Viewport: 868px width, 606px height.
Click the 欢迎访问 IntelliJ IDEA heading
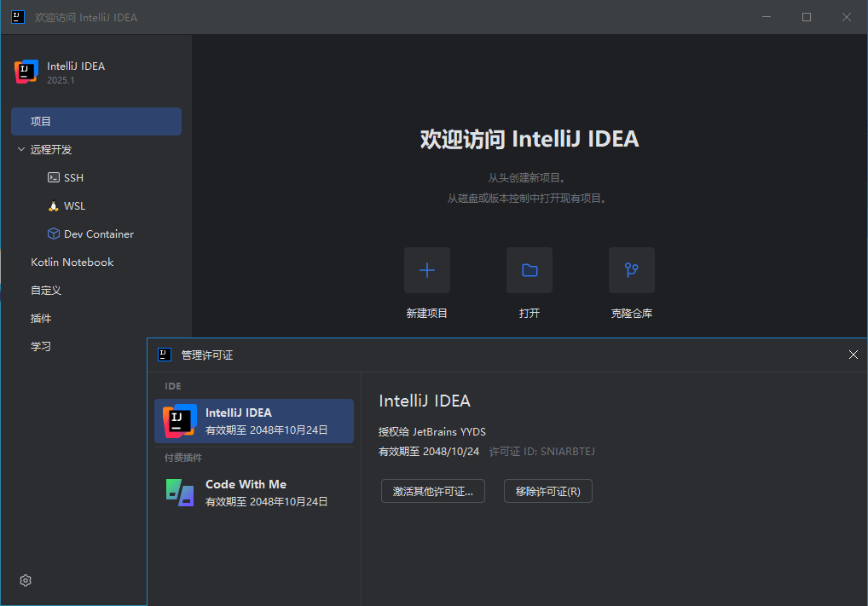(529, 139)
